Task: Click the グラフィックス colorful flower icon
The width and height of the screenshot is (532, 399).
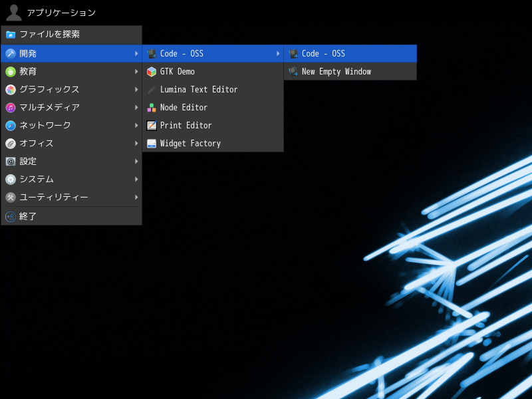Action: (x=11, y=90)
